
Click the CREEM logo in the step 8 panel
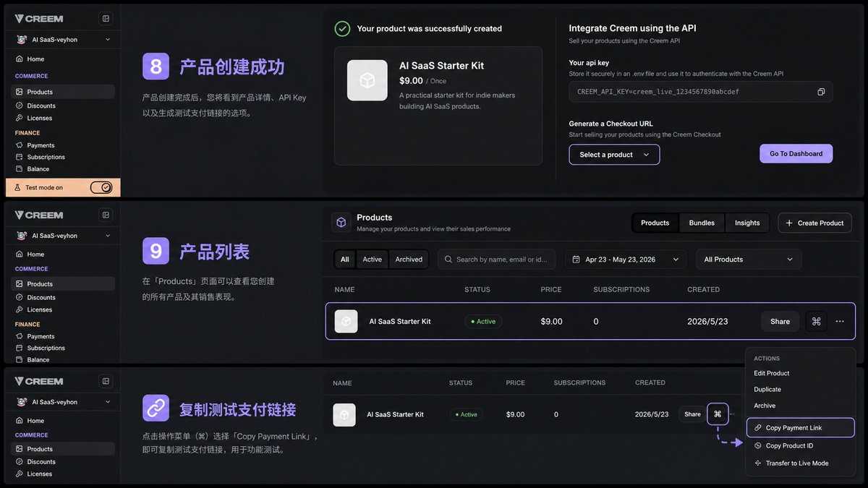(x=39, y=19)
